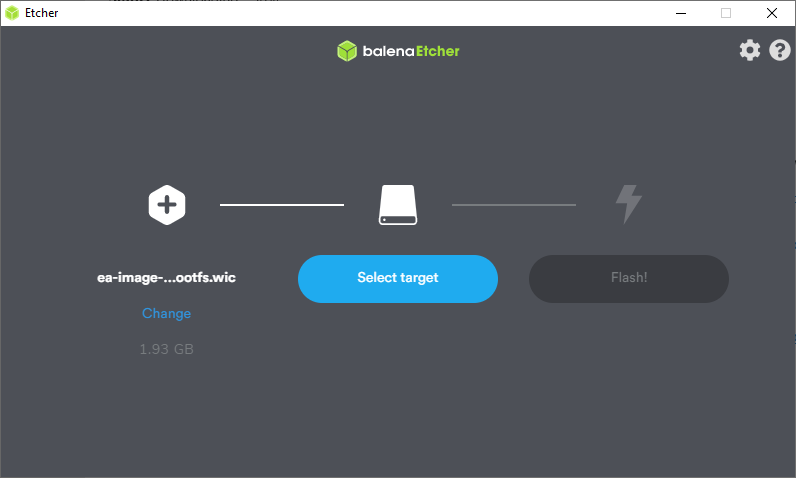
Task: Click the white line between image and drive
Action: click(281, 205)
